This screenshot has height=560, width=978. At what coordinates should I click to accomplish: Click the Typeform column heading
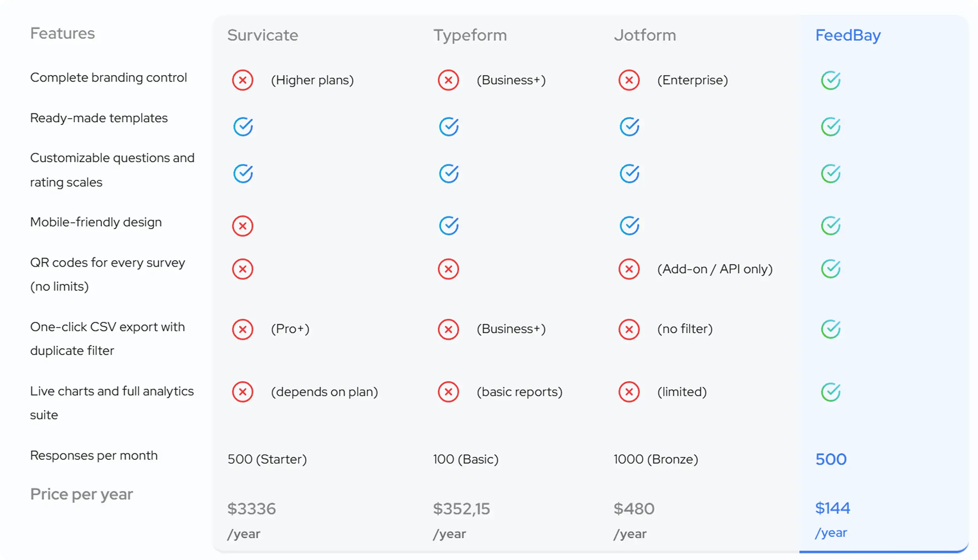470,35
